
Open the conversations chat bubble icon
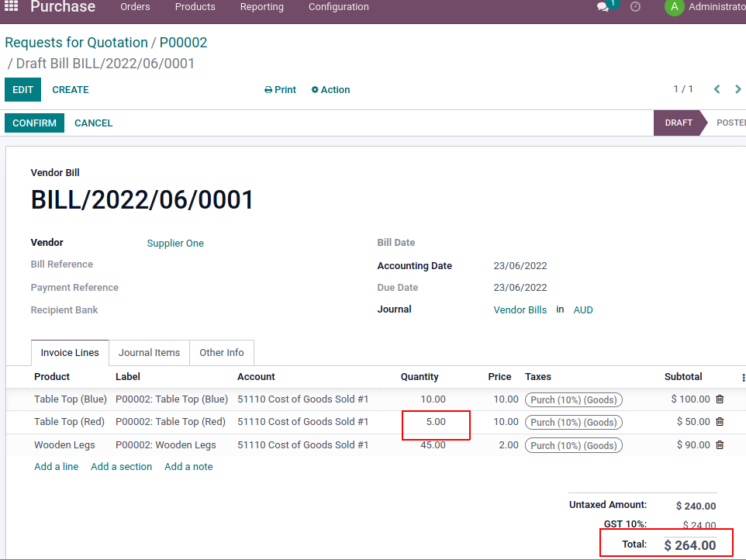[x=603, y=7]
